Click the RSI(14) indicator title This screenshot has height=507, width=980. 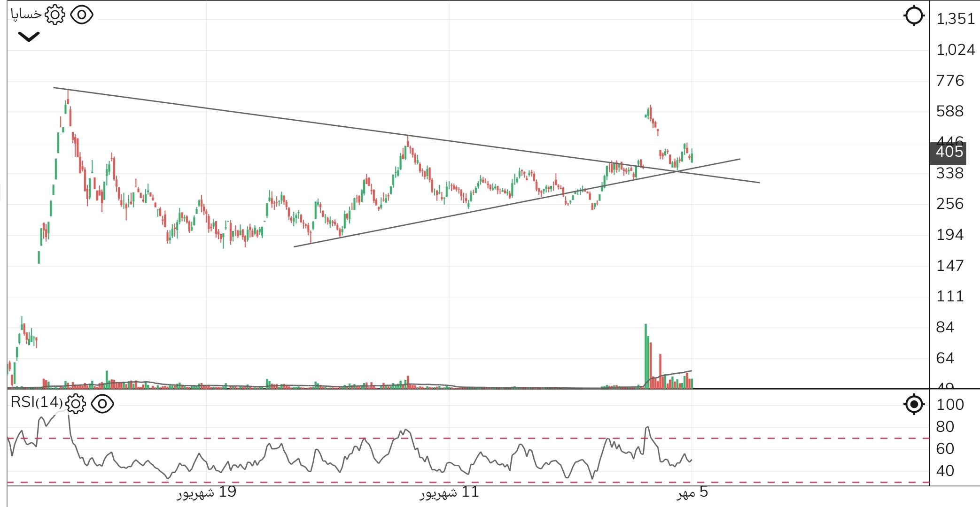point(36,402)
